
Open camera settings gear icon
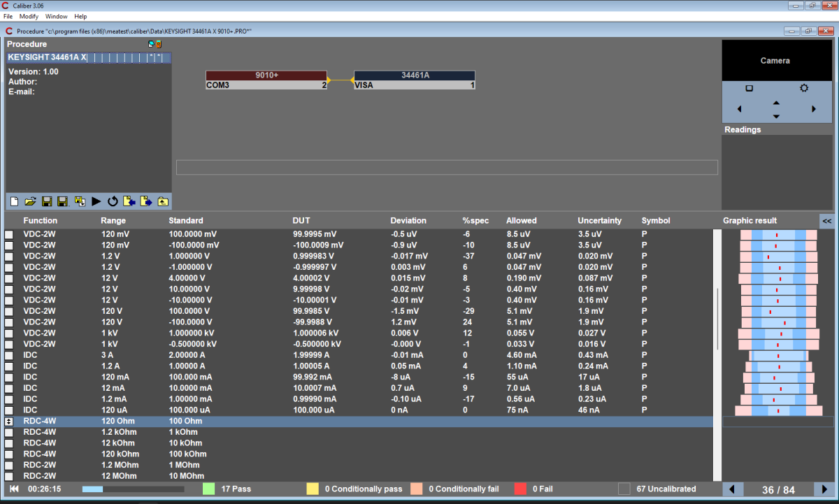[804, 88]
